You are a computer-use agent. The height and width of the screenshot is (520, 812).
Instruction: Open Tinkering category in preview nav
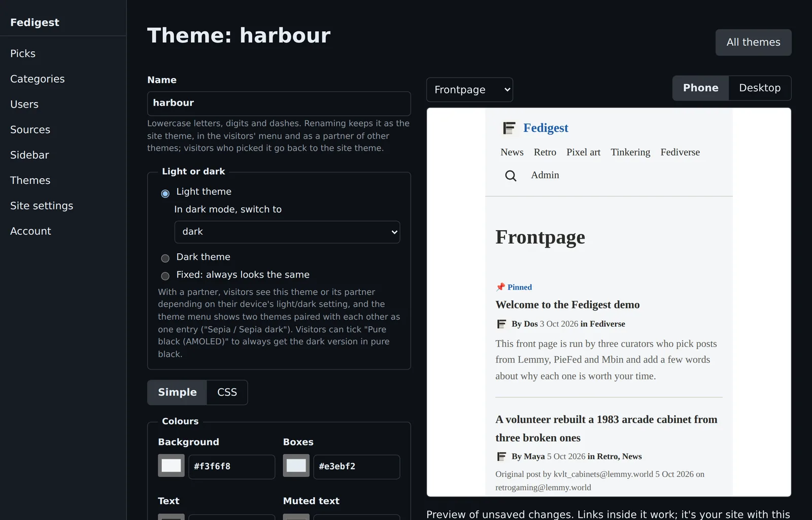click(x=630, y=152)
